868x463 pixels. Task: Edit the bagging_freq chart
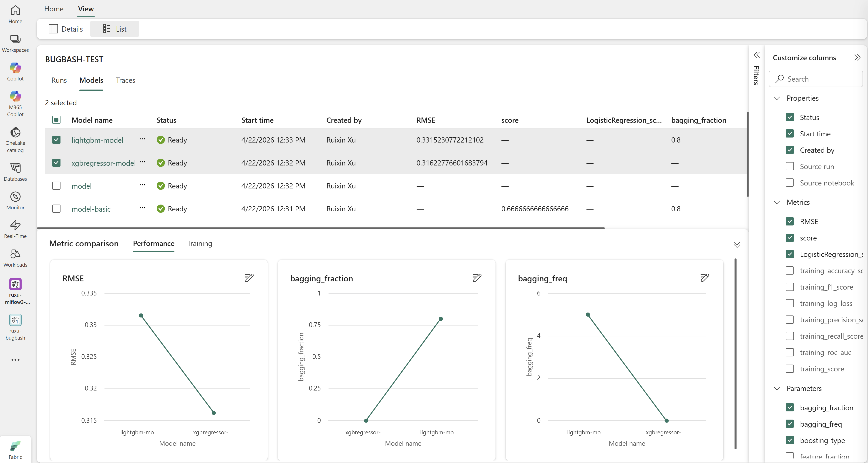(x=704, y=278)
